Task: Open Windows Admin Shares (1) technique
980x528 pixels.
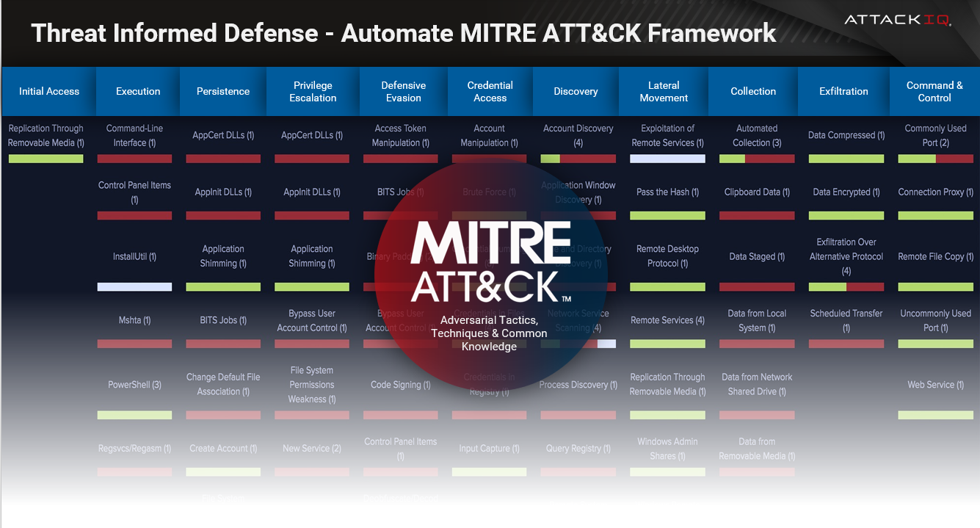Action: [668, 448]
